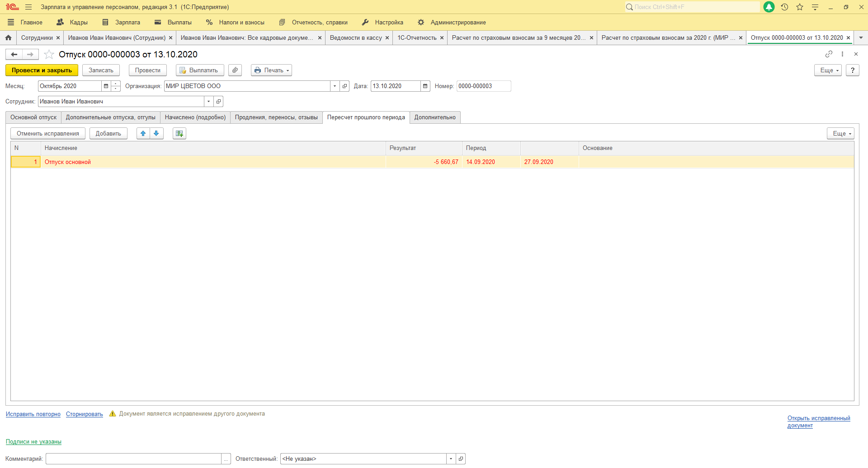
Task: Open the table Еще menu
Action: point(840,133)
